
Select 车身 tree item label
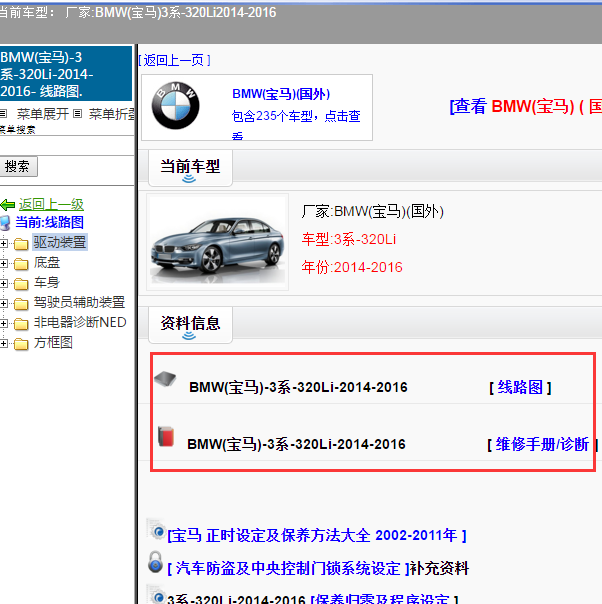tap(47, 283)
